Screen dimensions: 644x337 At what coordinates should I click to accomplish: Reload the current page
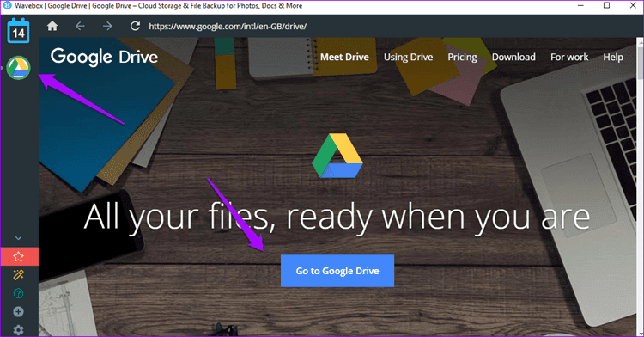click(x=135, y=27)
